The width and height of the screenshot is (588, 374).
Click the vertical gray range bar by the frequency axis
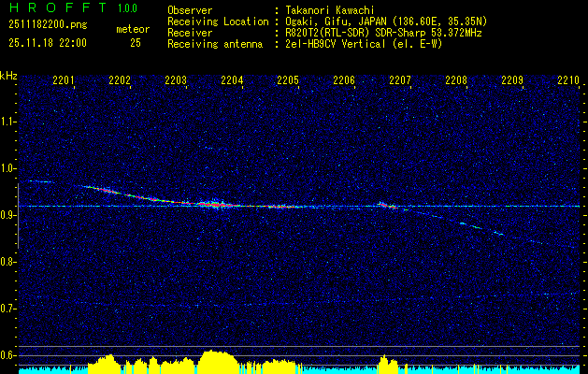point(18,216)
